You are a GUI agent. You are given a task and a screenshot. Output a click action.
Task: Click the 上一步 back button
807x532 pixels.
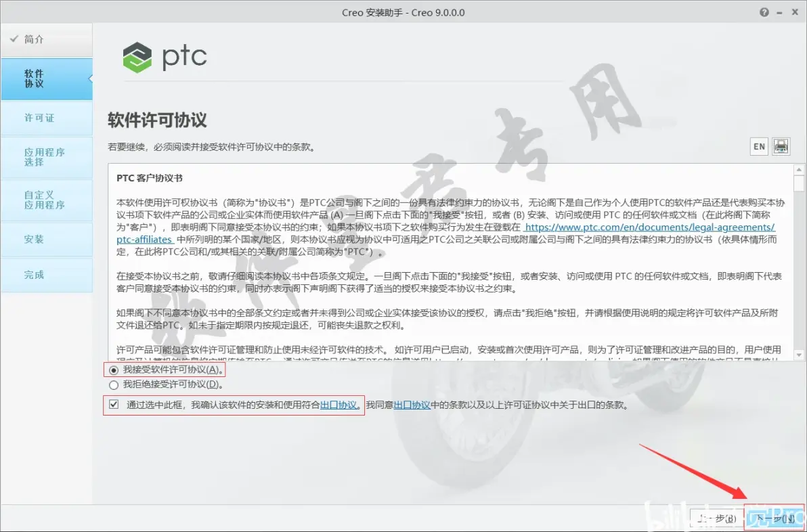point(717,518)
